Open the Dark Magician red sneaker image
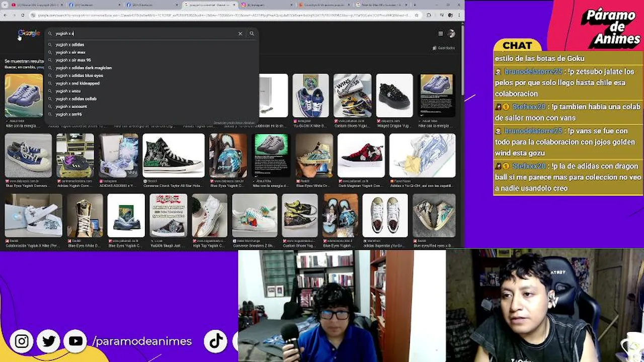The width and height of the screenshot is (644, 362). click(x=361, y=155)
